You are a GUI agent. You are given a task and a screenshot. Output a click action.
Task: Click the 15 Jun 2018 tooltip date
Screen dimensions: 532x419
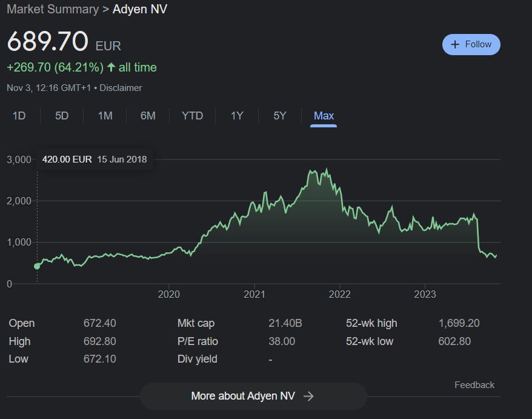click(x=122, y=159)
